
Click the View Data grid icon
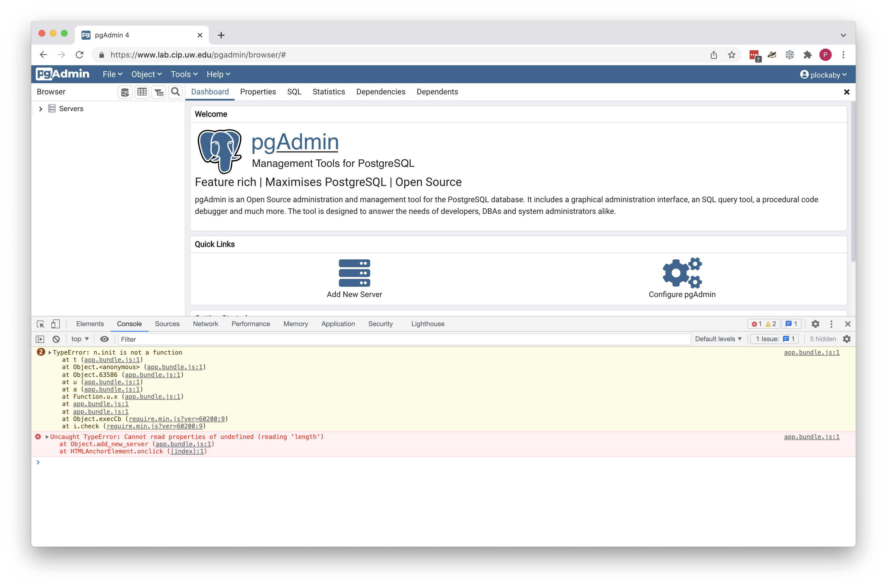(x=142, y=92)
